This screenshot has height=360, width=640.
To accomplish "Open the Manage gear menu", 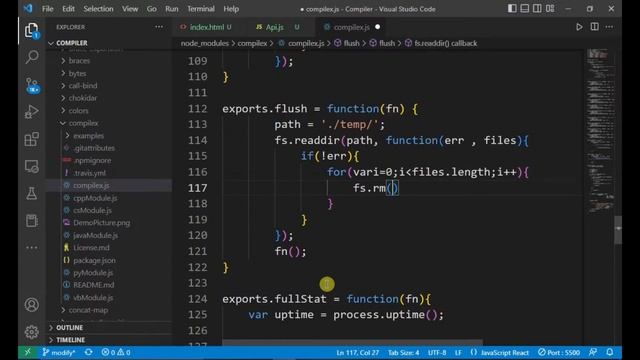I will [x=32, y=332].
